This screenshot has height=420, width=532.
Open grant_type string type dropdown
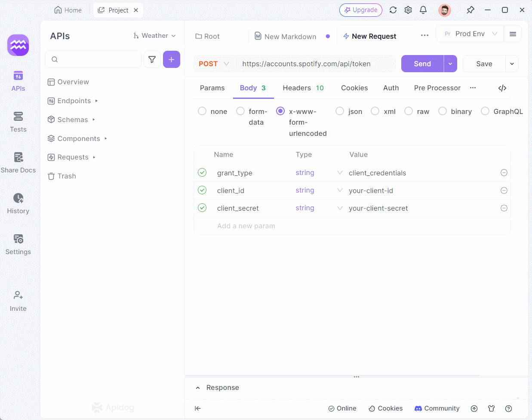click(340, 173)
